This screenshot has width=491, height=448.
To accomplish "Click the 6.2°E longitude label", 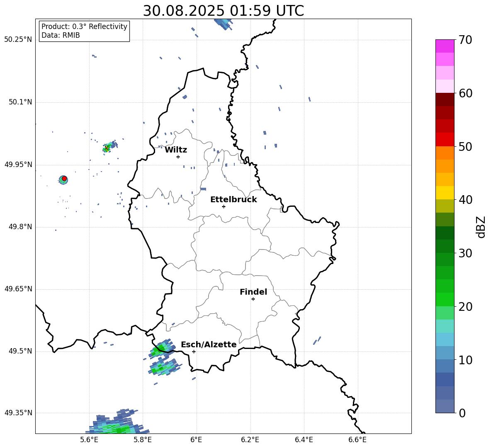I will click(x=250, y=440).
